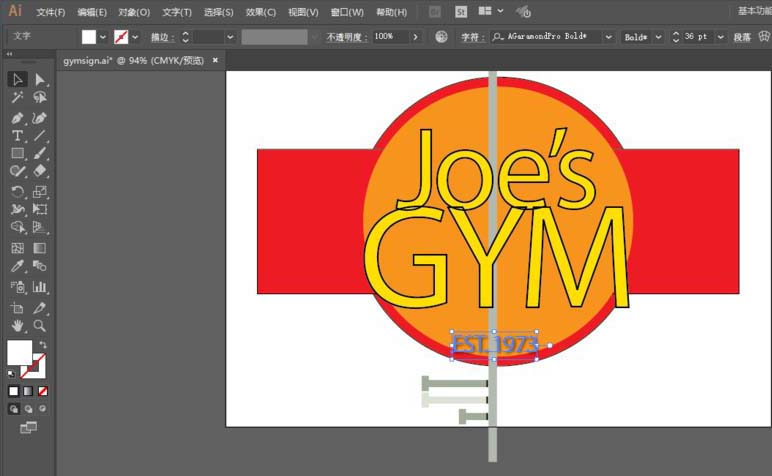Open the Bold font style dropdown
The width and height of the screenshot is (772, 476).
(657, 37)
